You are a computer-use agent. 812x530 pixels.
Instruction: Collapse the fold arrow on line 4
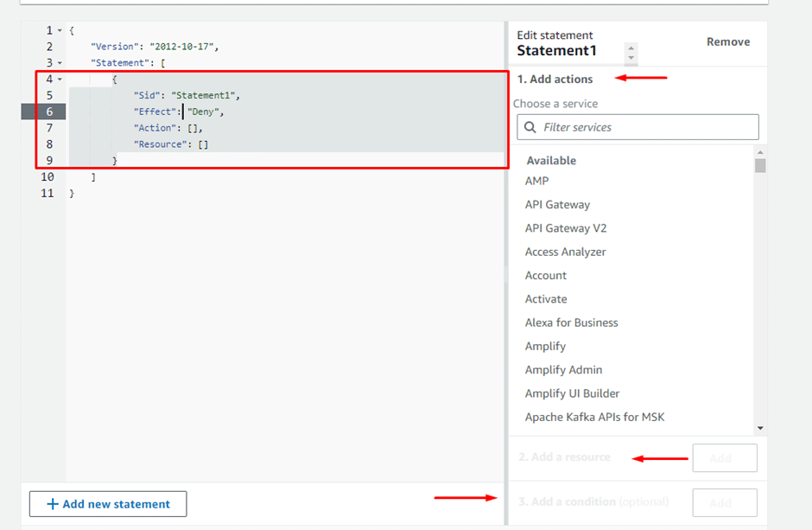click(x=60, y=80)
